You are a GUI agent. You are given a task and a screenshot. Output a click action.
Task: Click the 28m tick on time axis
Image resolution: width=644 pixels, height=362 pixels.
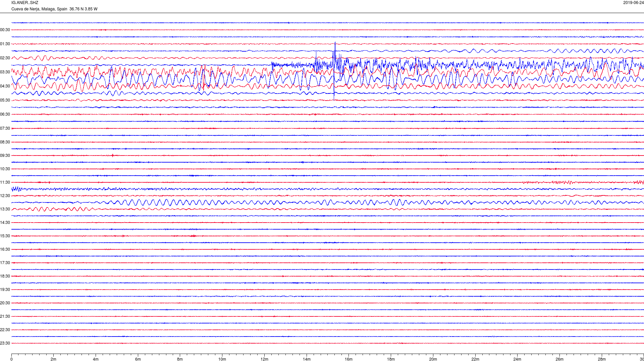pos(602,359)
